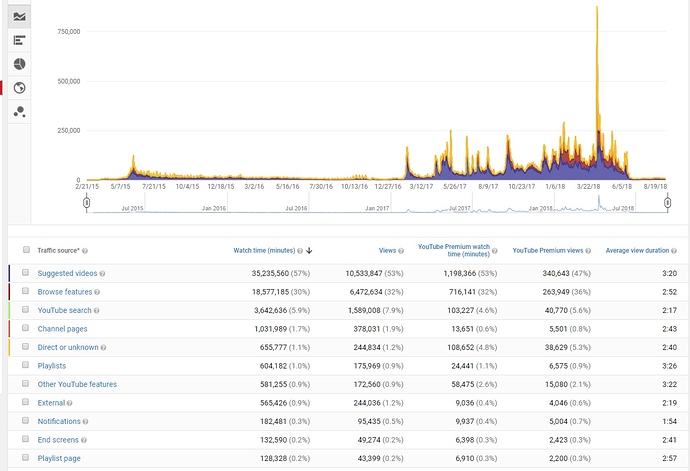Open YouTube search traffic source
The image size is (690, 471).
click(64, 310)
